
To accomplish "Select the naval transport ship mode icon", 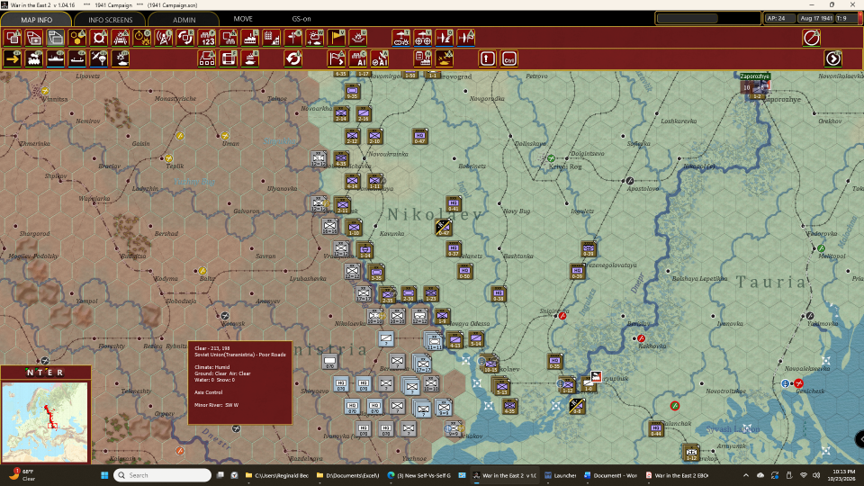I will pos(56,58).
